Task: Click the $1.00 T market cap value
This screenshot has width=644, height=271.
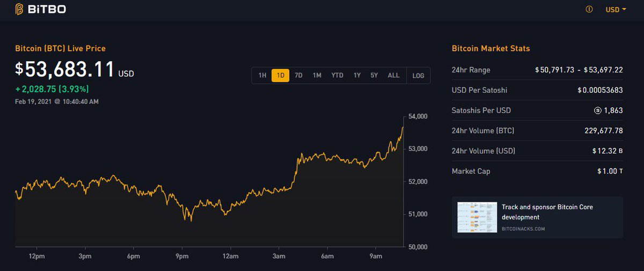Action: [x=610, y=171]
